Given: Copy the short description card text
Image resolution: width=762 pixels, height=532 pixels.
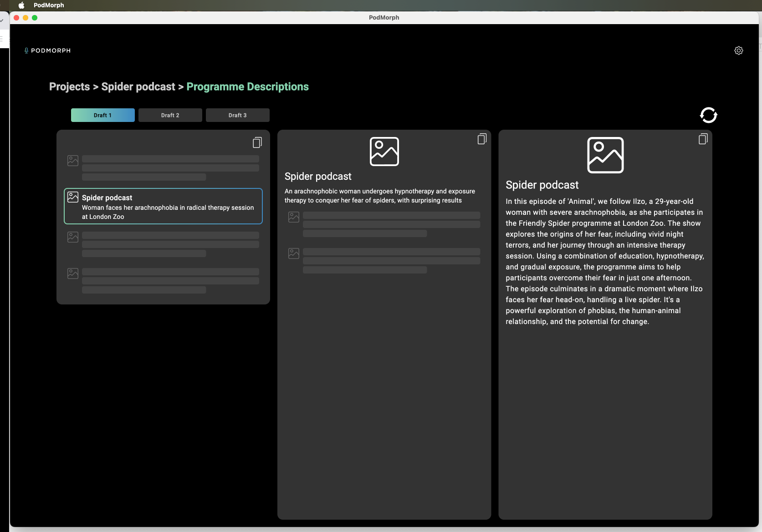Looking at the screenshot, I should [257, 143].
